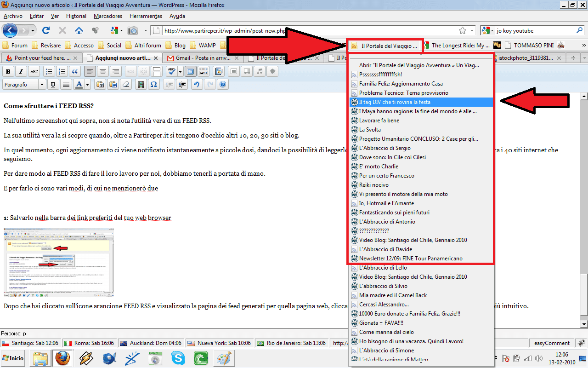Undo the last edit in the editor
This screenshot has height=368, width=588.
[x=197, y=84]
